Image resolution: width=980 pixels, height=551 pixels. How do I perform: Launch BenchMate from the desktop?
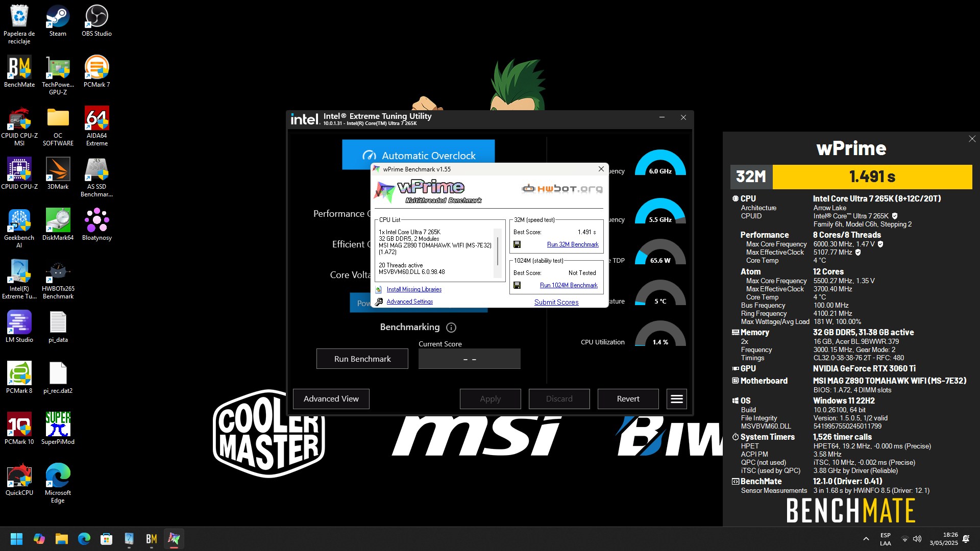coord(19,72)
